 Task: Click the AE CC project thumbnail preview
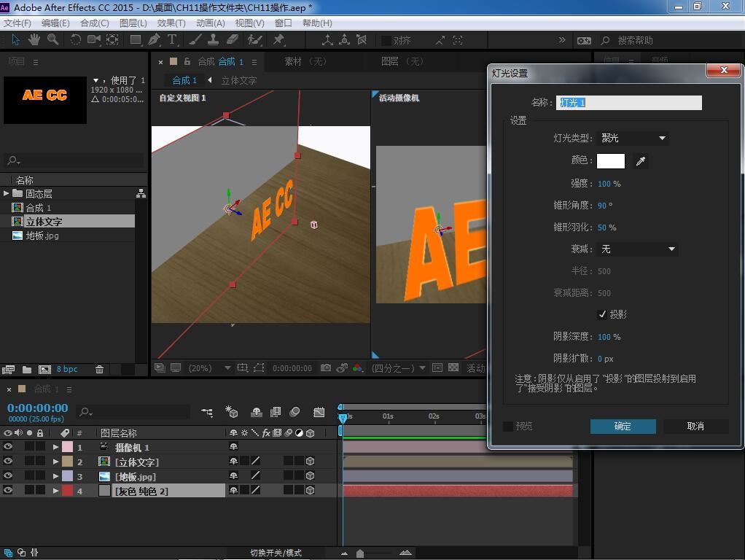[x=45, y=100]
